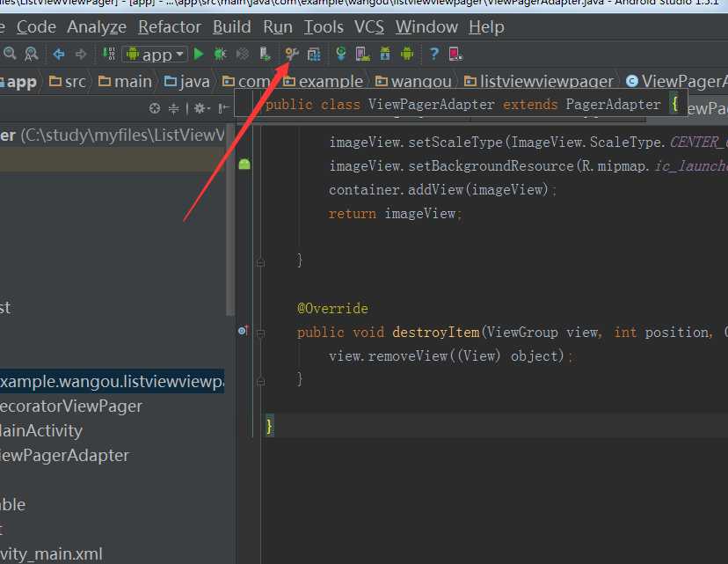Open the Analyze menu
The height and width of the screenshot is (564, 728).
97,27
